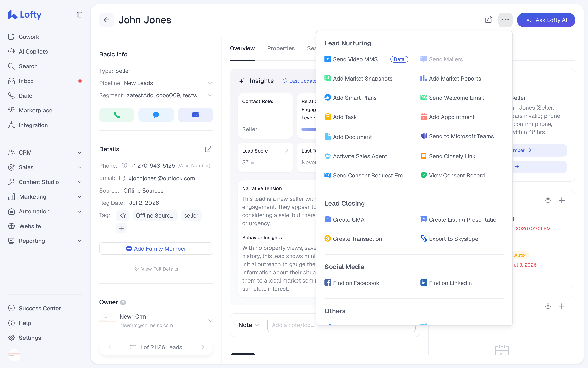Send a text via chat bubble button

pyautogui.click(x=156, y=115)
